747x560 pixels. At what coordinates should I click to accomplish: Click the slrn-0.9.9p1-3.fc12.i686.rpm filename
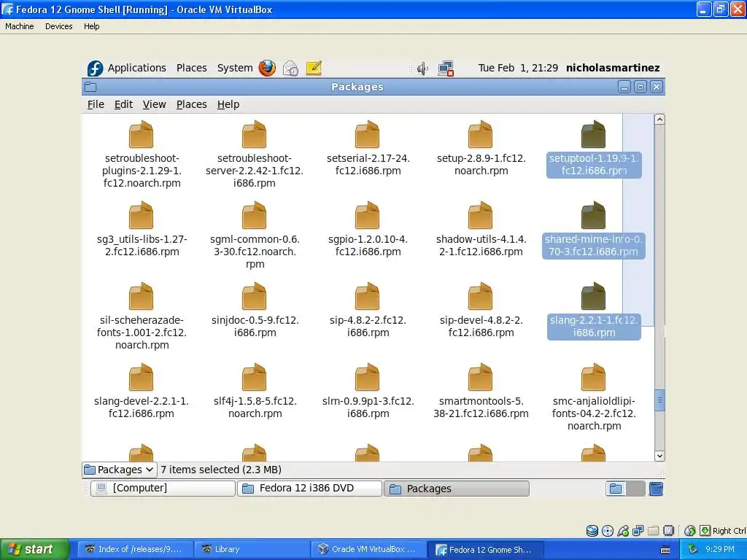click(x=368, y=407)
